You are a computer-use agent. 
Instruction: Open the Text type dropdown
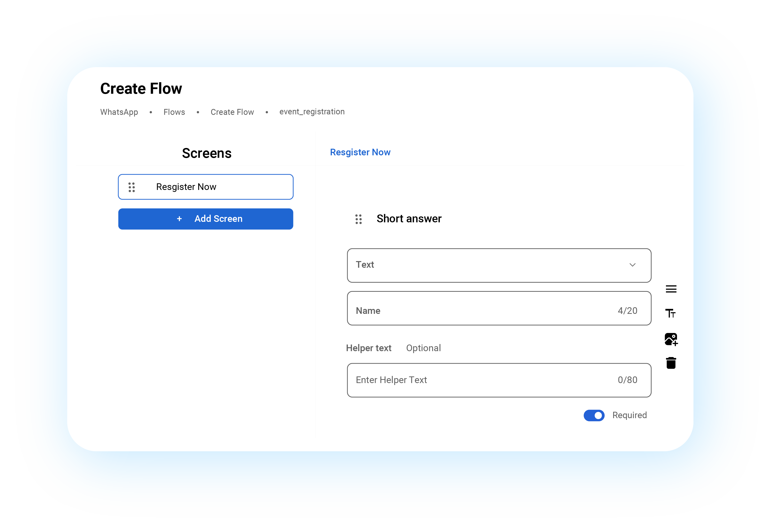pyautogui.click(x=499, y=265)
